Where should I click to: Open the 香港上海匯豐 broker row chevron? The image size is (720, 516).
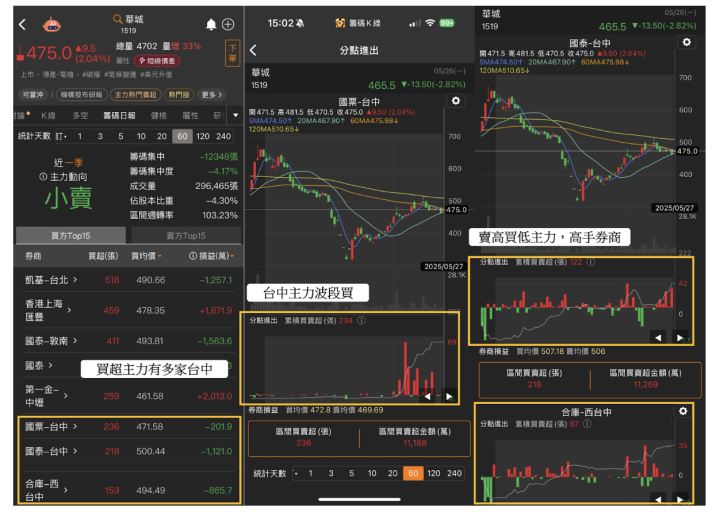tap(69, 310)
